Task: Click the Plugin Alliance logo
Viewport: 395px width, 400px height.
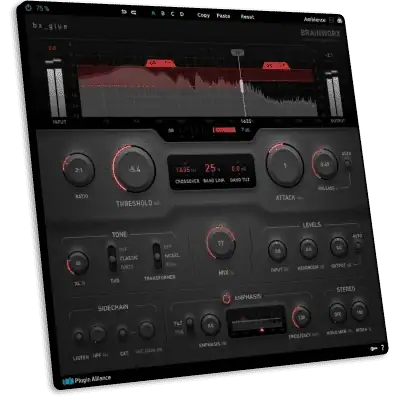Action: [86, 379]
